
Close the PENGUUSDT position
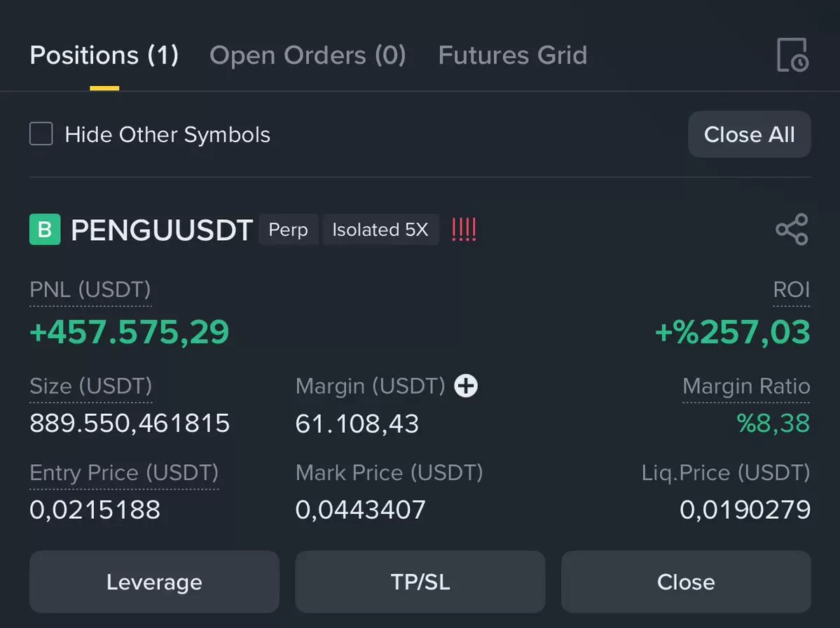pos(687,582)
